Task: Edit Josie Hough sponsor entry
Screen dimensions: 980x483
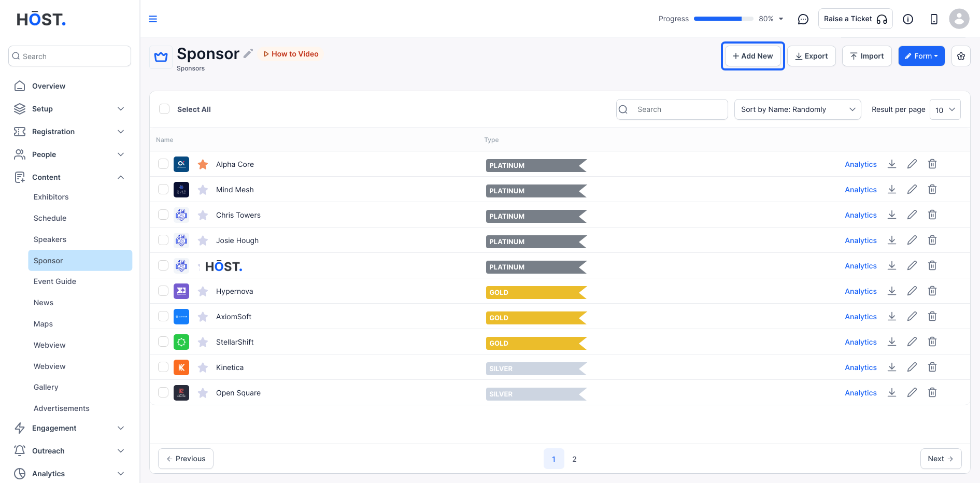Action: 912,240
